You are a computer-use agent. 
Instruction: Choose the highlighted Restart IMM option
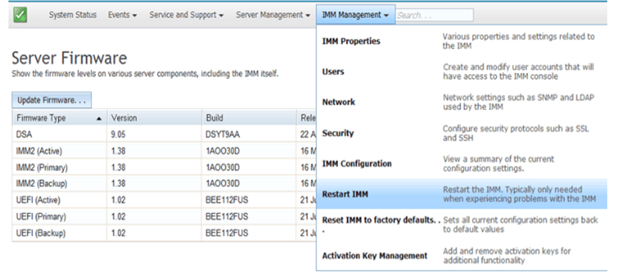(462, 194)
